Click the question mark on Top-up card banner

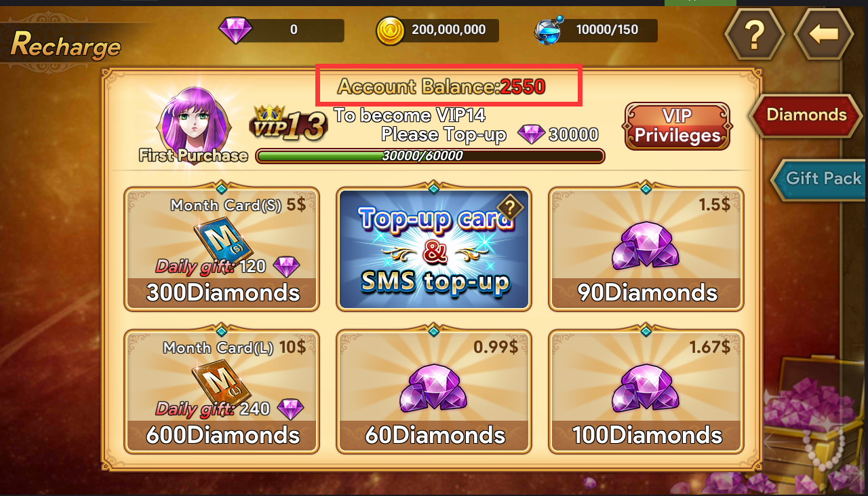pos(510,206)
